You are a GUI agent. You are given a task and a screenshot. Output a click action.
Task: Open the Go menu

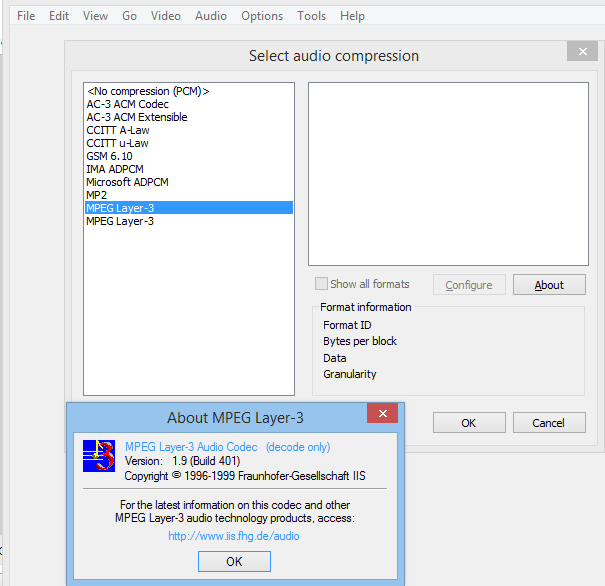[129, 16]
